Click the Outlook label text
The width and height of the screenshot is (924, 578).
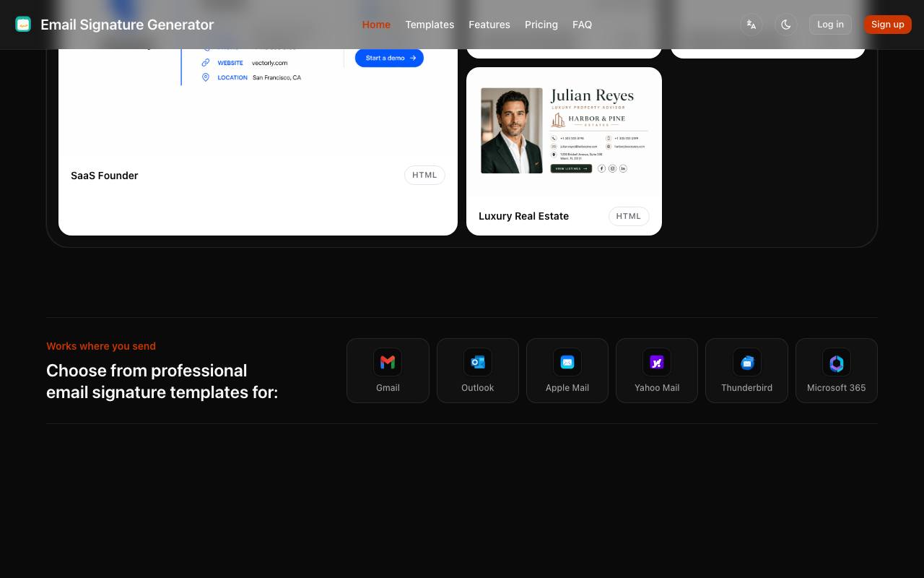point(478,388)
